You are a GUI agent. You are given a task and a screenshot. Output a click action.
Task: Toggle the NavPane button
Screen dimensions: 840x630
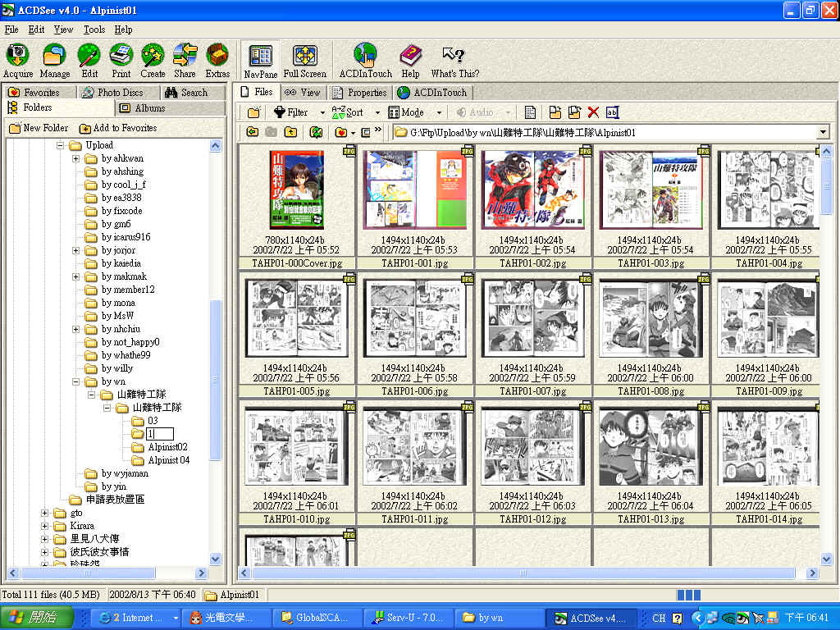(260, 57)
